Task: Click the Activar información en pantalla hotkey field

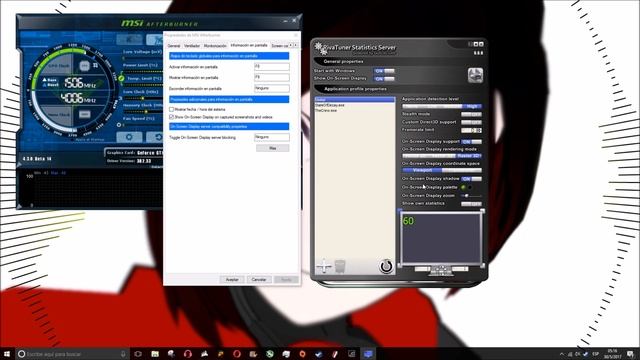Action: 272,67
